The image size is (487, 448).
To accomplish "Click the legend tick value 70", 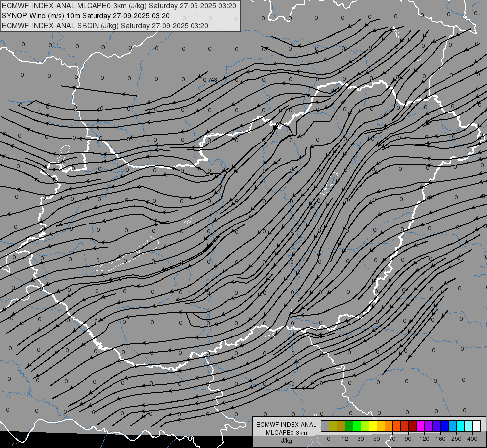I will [x=392, y=439].
